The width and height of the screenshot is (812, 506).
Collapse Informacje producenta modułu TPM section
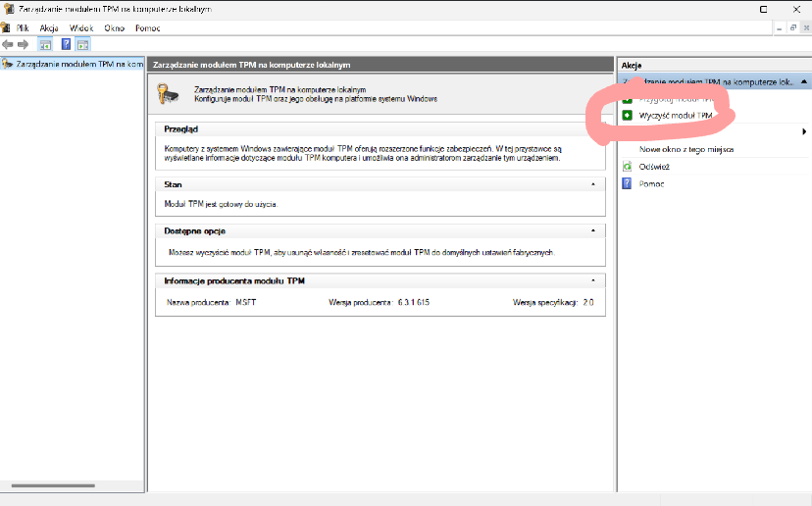593,280
